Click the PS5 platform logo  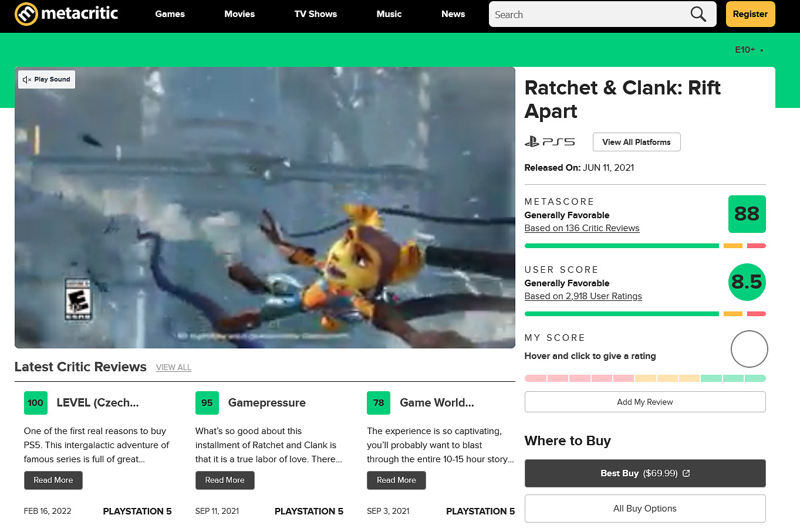[549, 141]
